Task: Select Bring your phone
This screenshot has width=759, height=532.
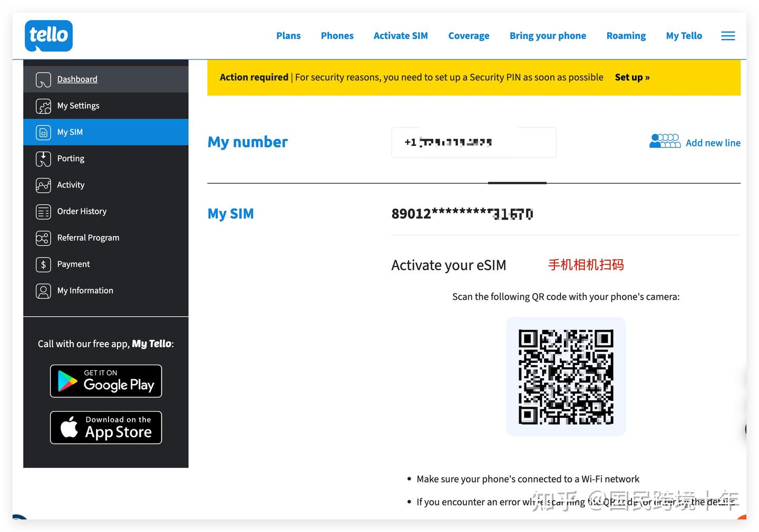Action: [x=548, y=36]
